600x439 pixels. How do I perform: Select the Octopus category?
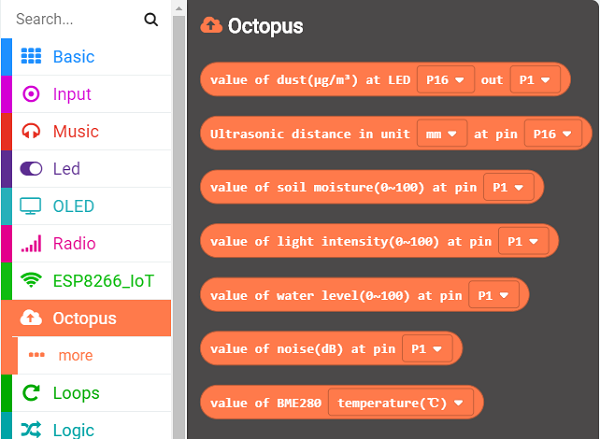[x=86, y=318]
